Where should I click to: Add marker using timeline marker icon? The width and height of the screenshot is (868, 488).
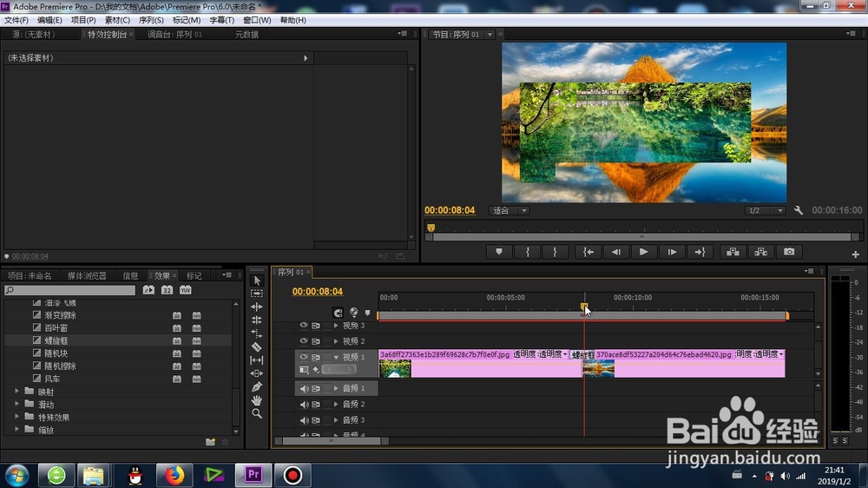367,313
